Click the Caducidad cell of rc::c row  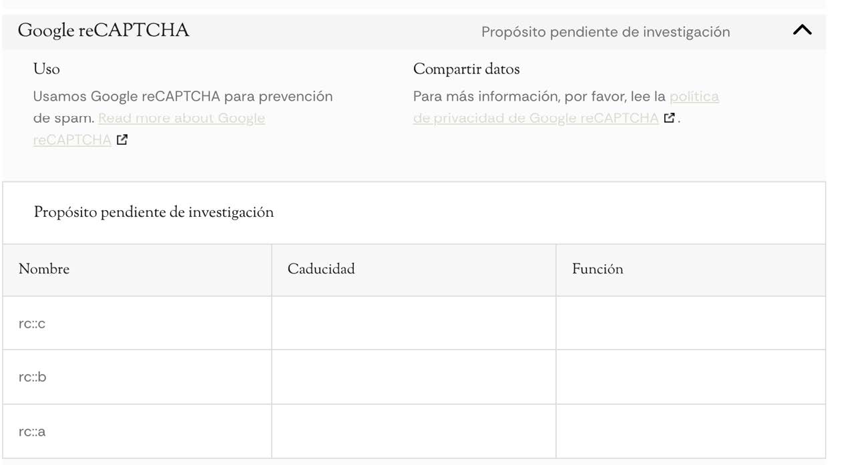[x=413, y=324]
